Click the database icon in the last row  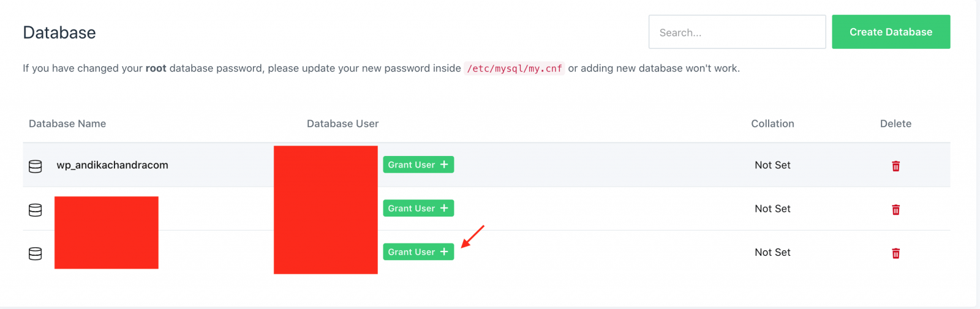36,253
